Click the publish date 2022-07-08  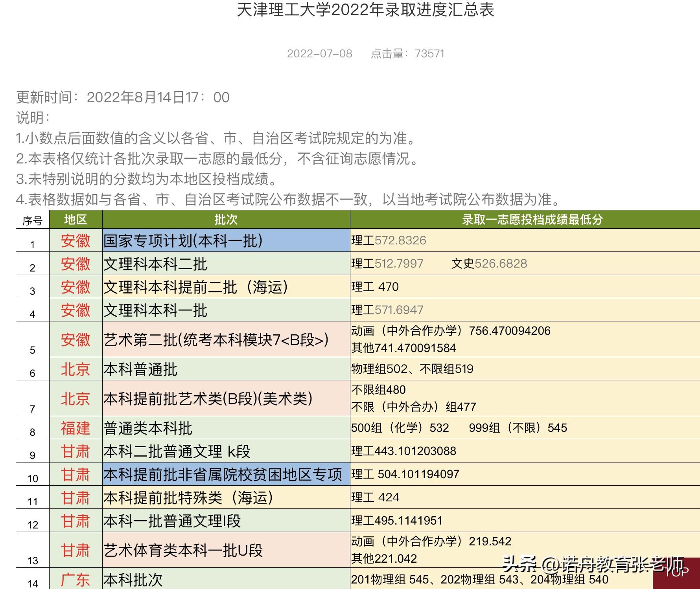[x=320, y=53]
